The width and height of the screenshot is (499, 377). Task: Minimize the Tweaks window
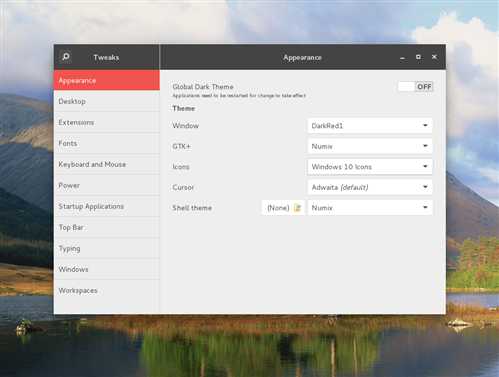[402, 58]
